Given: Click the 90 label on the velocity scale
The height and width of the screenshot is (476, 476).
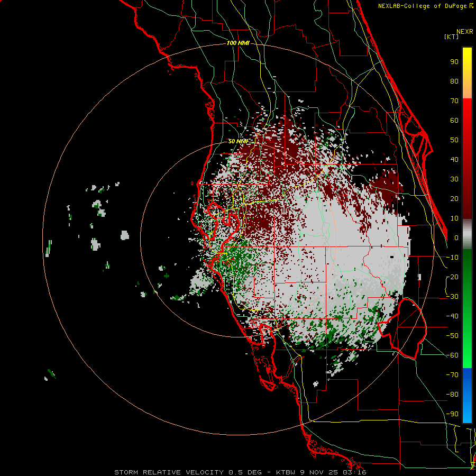Looking at the screenshot, I should click(x=454, y=62).
